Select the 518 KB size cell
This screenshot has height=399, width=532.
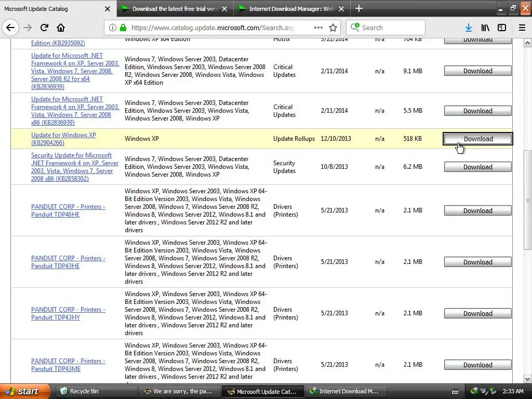pyautogui.click(x=413, y=138)
